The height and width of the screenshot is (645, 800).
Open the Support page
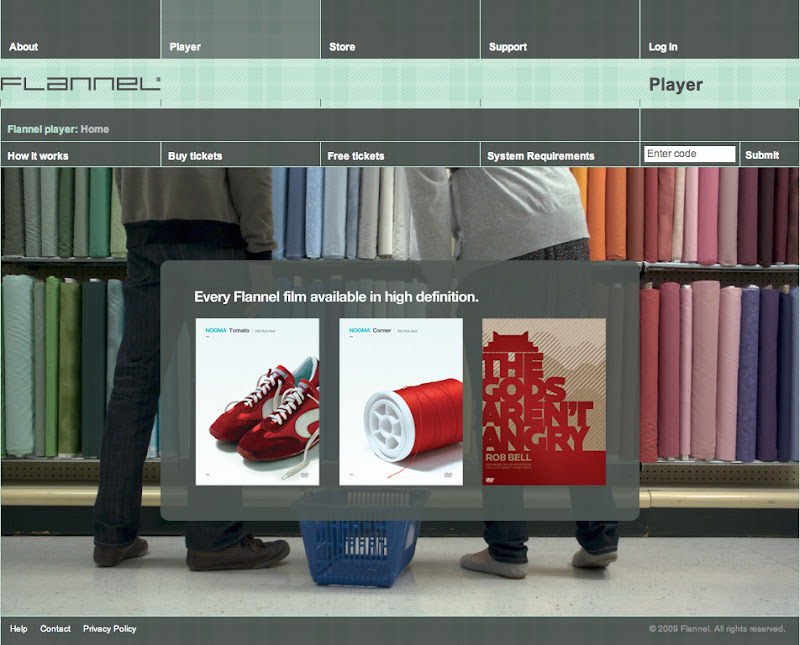click(508, 47)
